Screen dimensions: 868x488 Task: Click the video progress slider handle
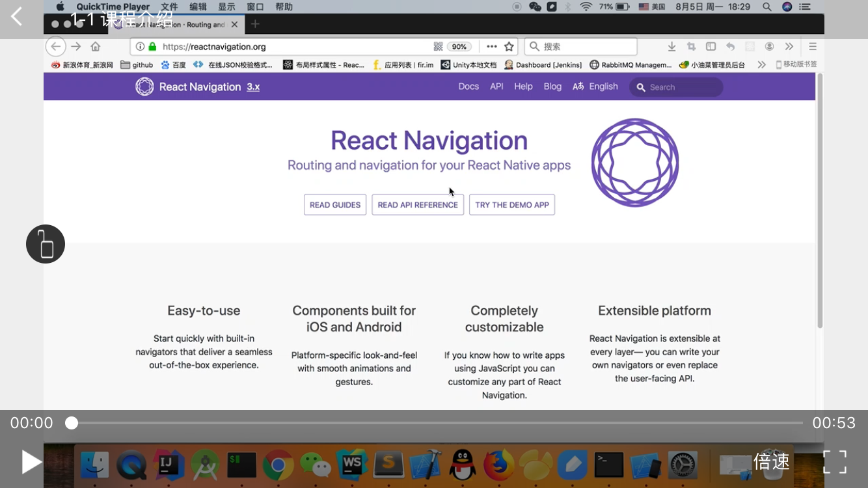(x=72, y=423)
